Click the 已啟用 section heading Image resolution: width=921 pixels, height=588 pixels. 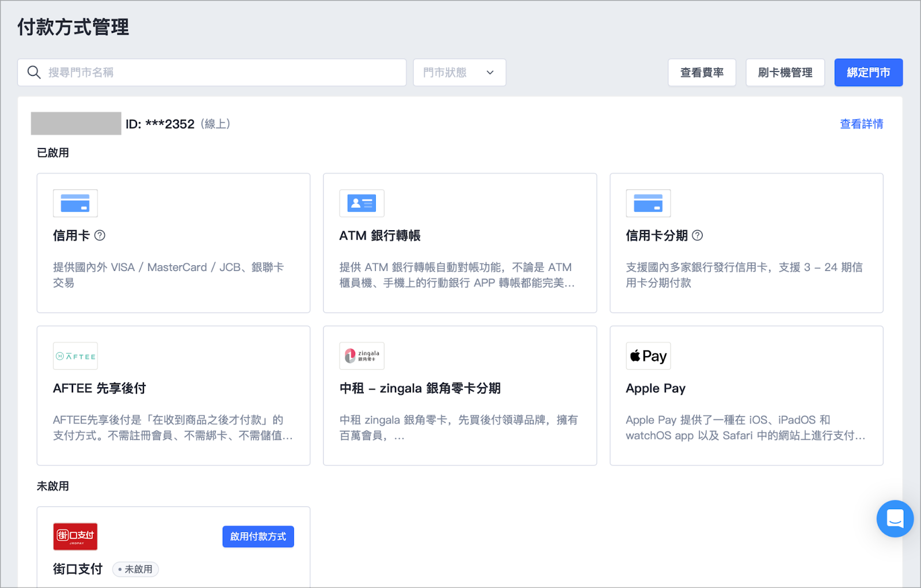pyautogui.click(x=53, y=152)
